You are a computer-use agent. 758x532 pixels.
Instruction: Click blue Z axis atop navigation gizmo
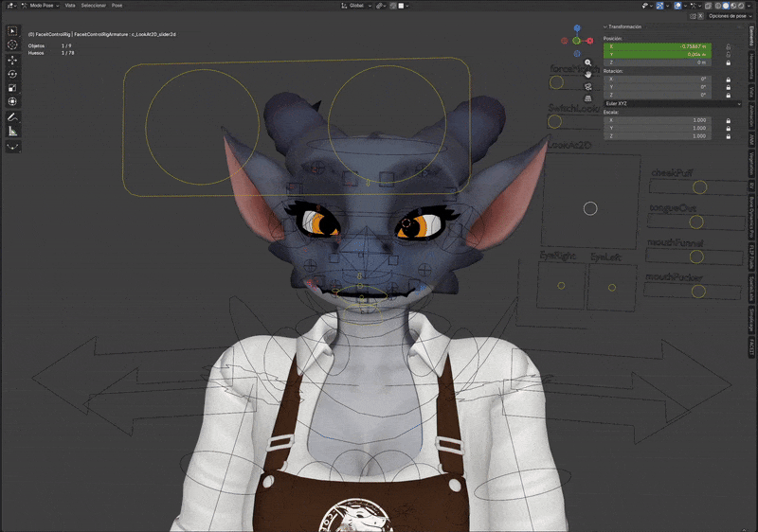[577, 28]
